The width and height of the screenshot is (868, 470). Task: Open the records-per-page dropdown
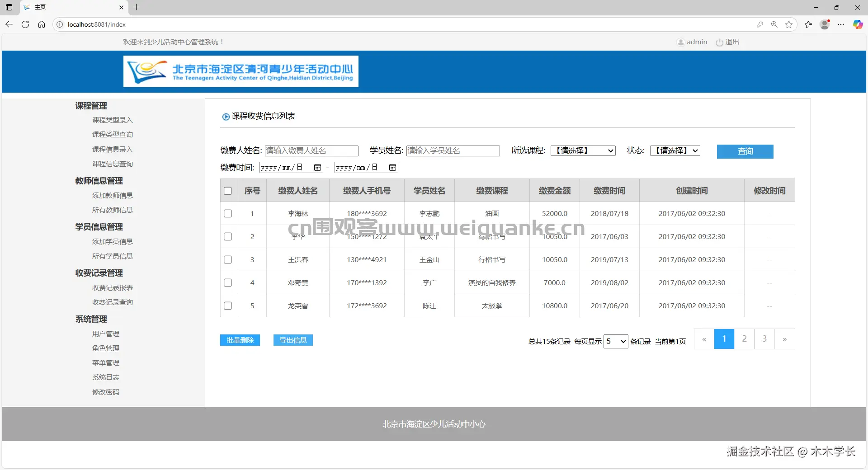pos(616,341)
